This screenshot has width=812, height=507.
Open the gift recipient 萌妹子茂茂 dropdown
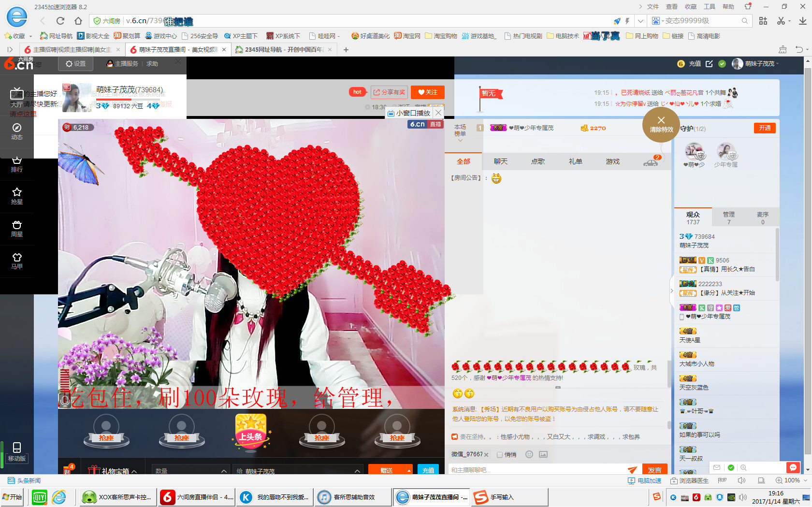(298, 471)
